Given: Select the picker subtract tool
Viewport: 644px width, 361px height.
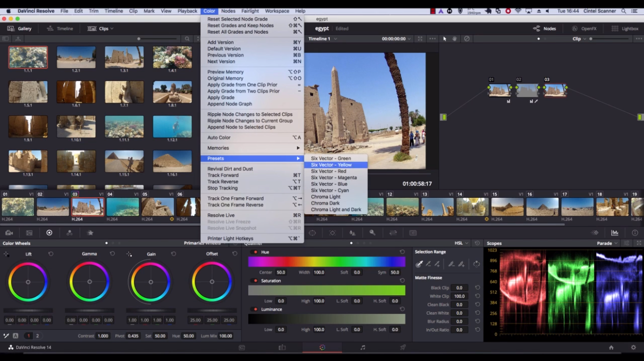Looking at the screenshot, I should point(428,264).
